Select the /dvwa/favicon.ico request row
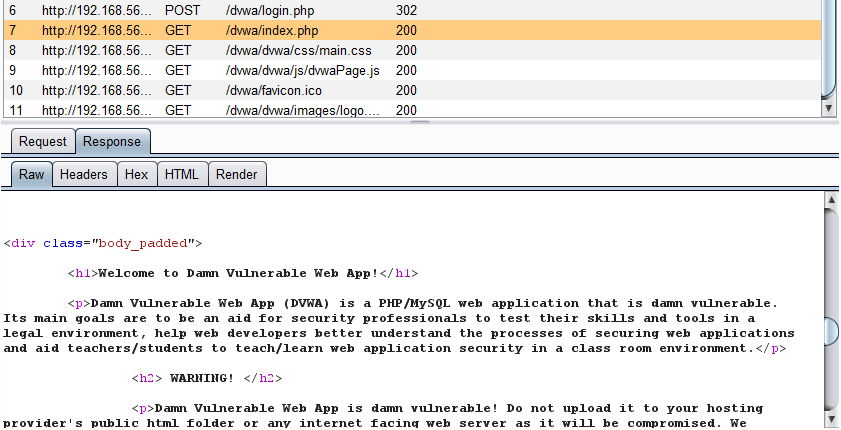 pyautogui.click(x=412, y=90)
